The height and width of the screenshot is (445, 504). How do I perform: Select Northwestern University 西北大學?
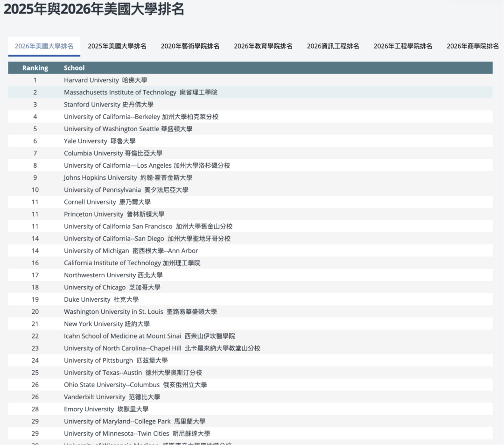pyautogui.click(x=113, y=275)
